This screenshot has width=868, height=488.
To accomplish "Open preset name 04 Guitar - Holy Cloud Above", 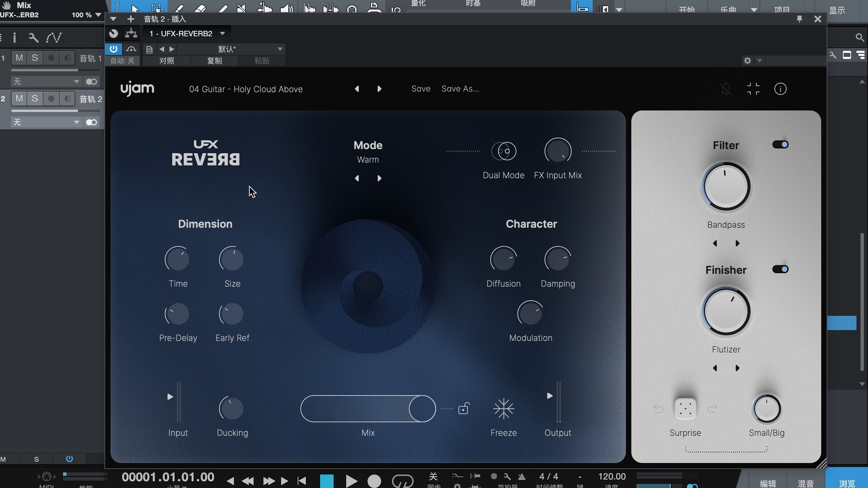I will 246,89.
